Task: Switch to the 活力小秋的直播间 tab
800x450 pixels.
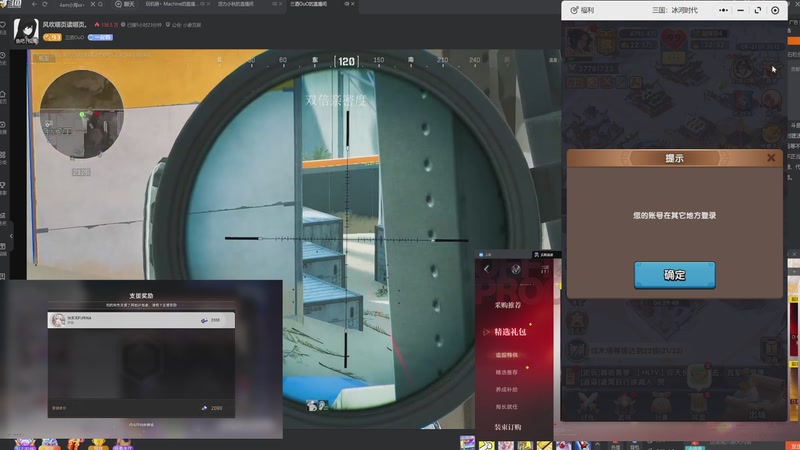Action: [x=236, y=4]
